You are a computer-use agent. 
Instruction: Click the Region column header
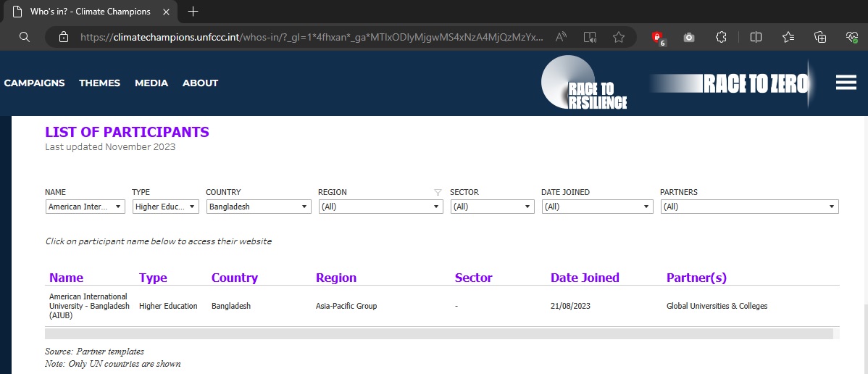pos(336,278)
